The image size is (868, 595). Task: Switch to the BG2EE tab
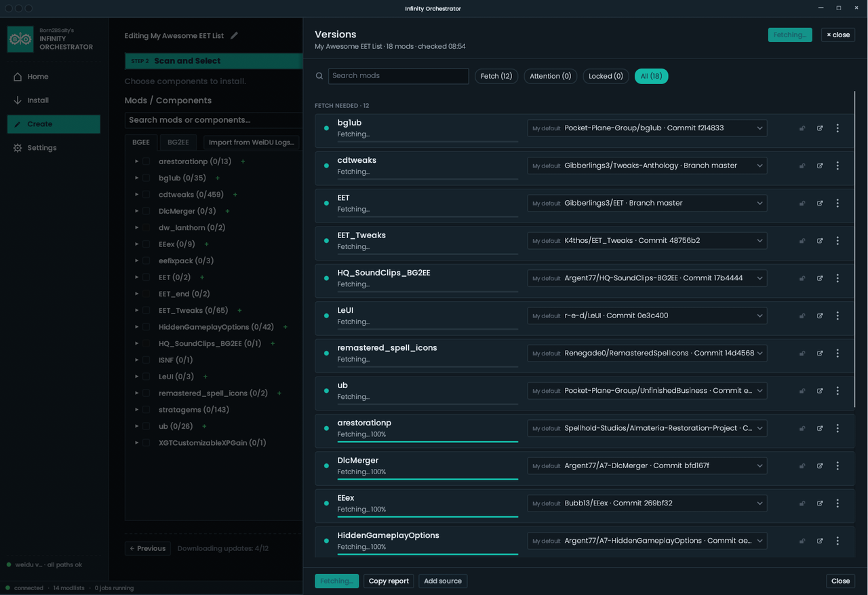[x=178, y=142]
